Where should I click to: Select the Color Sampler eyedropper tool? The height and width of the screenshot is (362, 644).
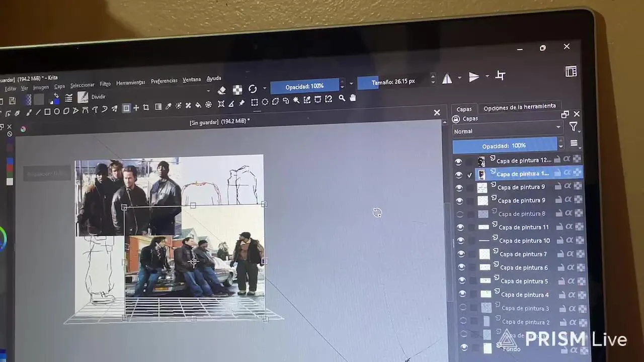coord(169,106)
